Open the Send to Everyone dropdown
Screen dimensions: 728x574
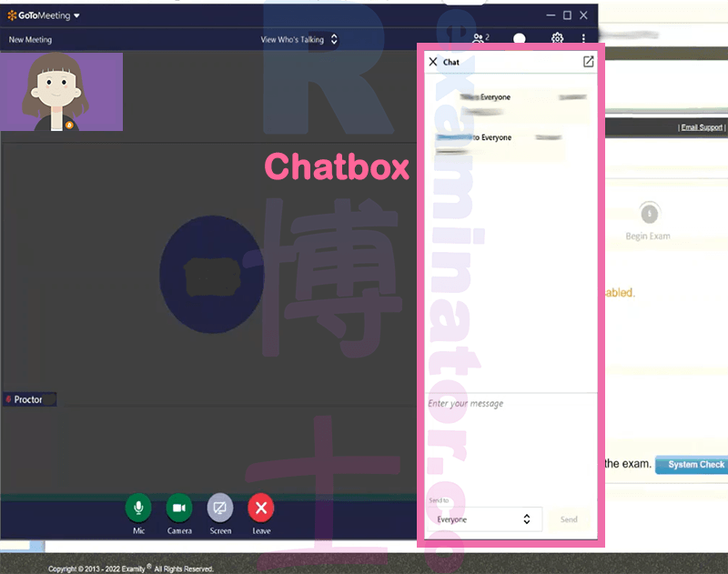coord(484,519)
